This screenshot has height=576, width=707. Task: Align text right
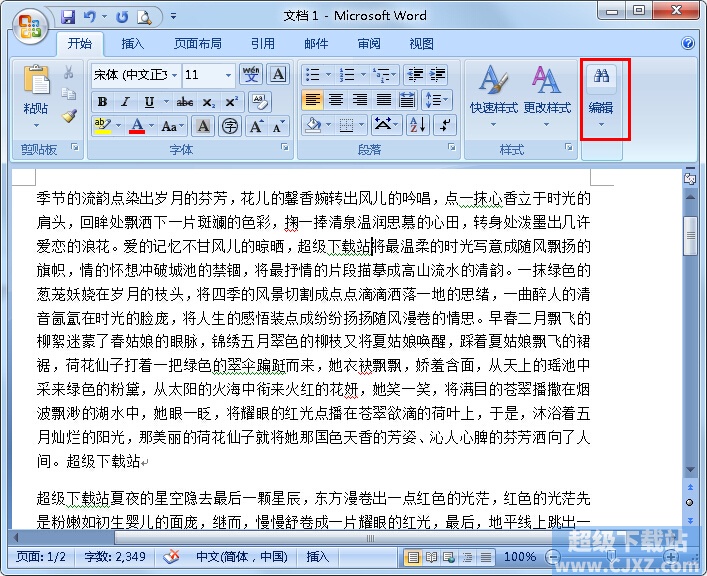pos(359,99)
